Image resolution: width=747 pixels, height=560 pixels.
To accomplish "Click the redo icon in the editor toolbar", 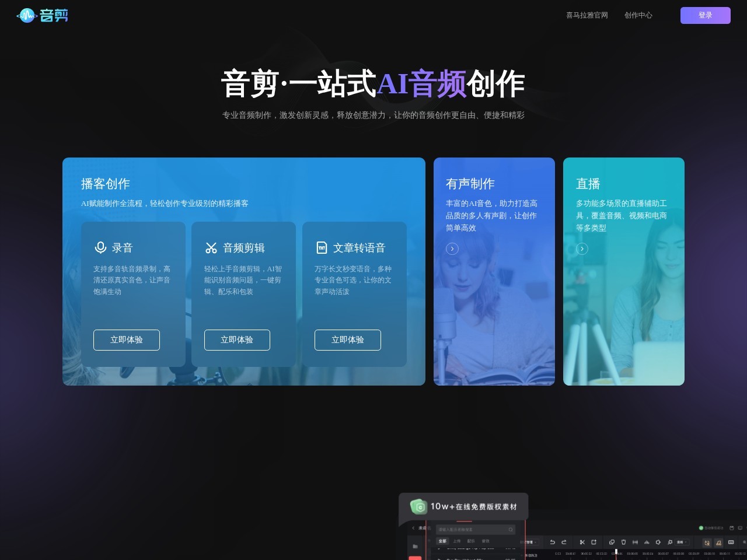I will 564,542.
